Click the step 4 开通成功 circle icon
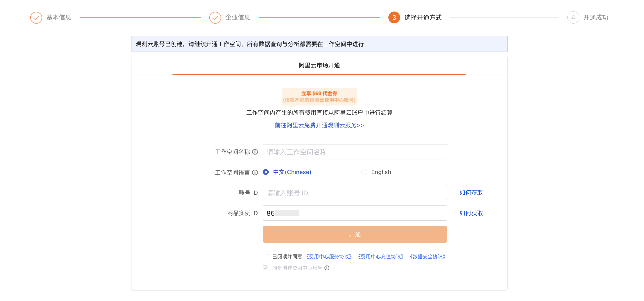644x301 pixels. tap(573, 18)
